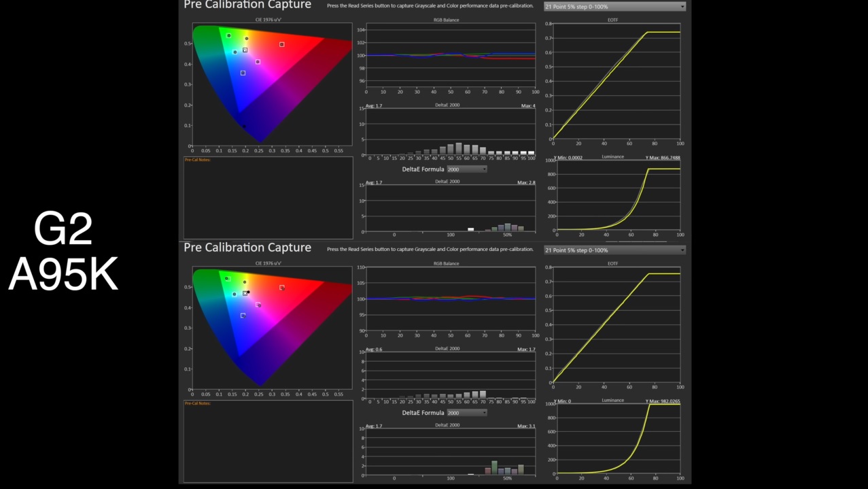Select the Luminance chart showing Y Max 982.0265
Screen dimensions: 868x489
pos(619,439)
